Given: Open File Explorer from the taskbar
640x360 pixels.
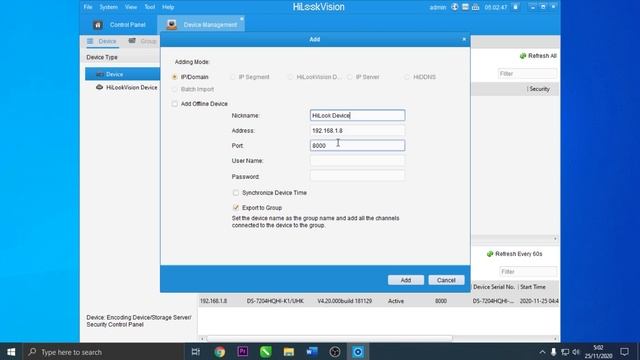Looking at the screenshot, I should (289, 351).
